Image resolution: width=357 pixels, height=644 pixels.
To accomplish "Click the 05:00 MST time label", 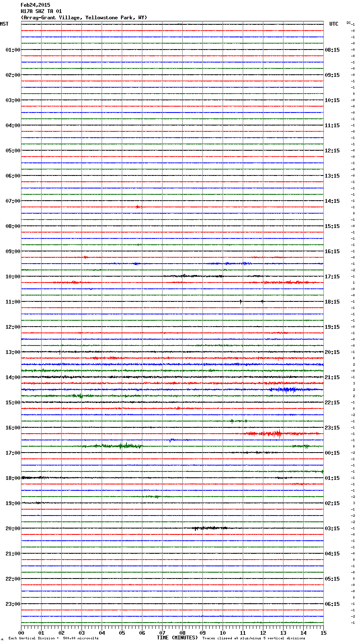I will pos(13,151).
